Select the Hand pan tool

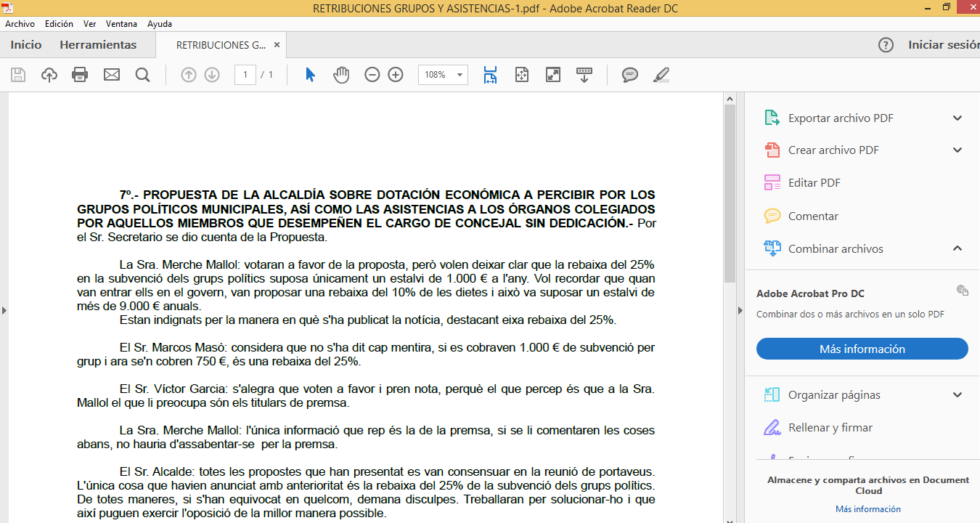[341, 75]
